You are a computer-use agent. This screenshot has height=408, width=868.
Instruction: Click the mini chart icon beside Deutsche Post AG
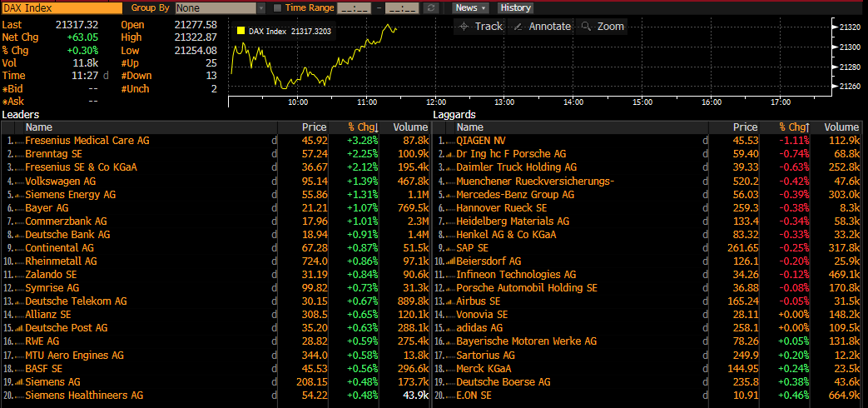click(18, 328)
